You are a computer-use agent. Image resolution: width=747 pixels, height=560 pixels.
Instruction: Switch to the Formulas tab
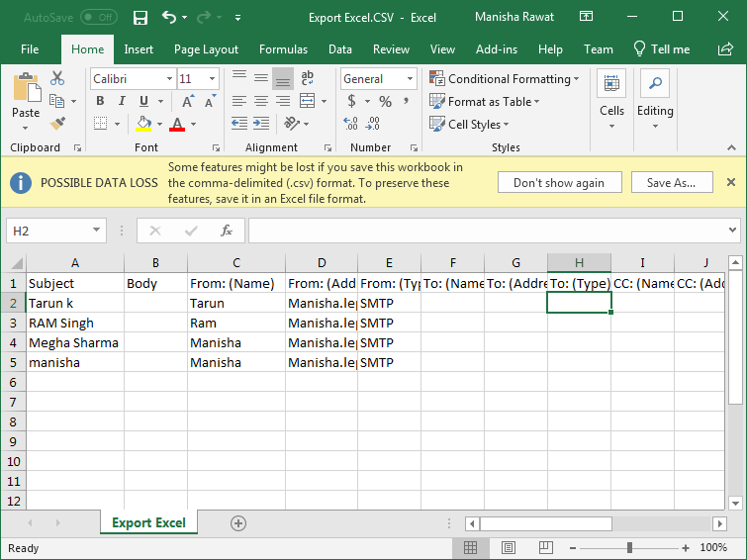pyautogui.click(x=283, y=49)
